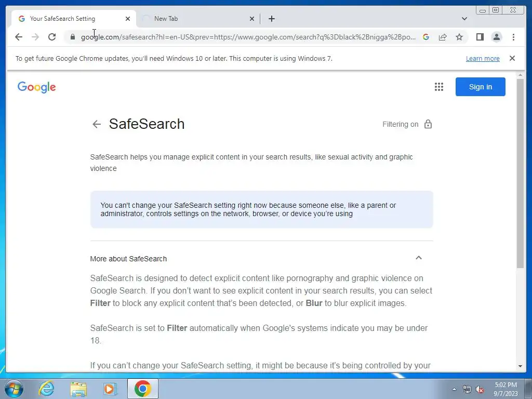This screenshot has height=399, width=532.
Task: Click the muted volume tray icon
Action: pyautogui.click(x=480, y=389)
